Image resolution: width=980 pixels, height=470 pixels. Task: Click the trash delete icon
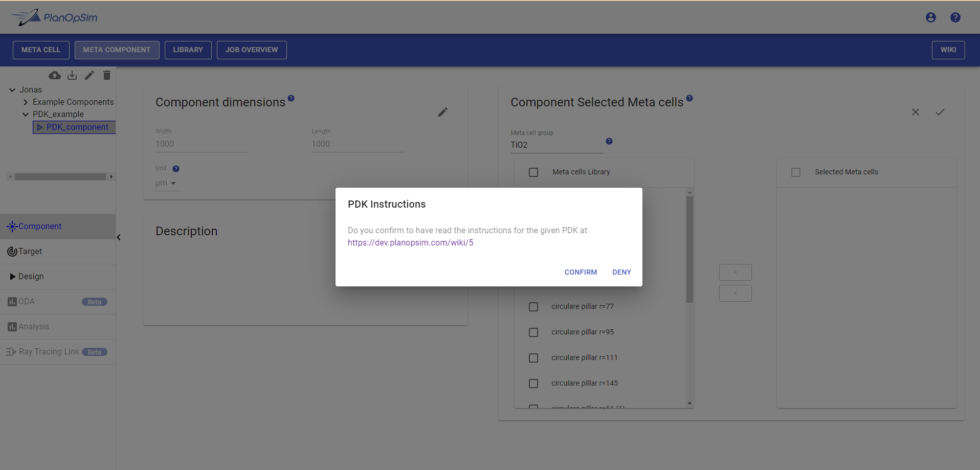[107, 76]
